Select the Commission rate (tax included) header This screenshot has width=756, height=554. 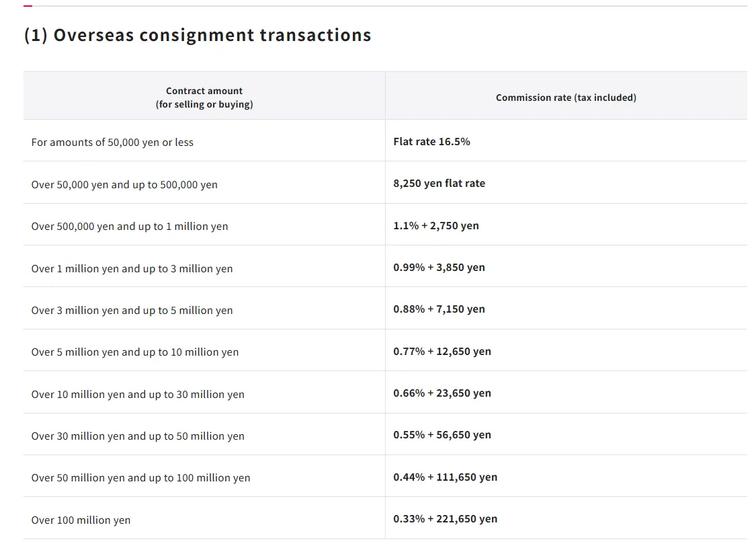(566, 97)
